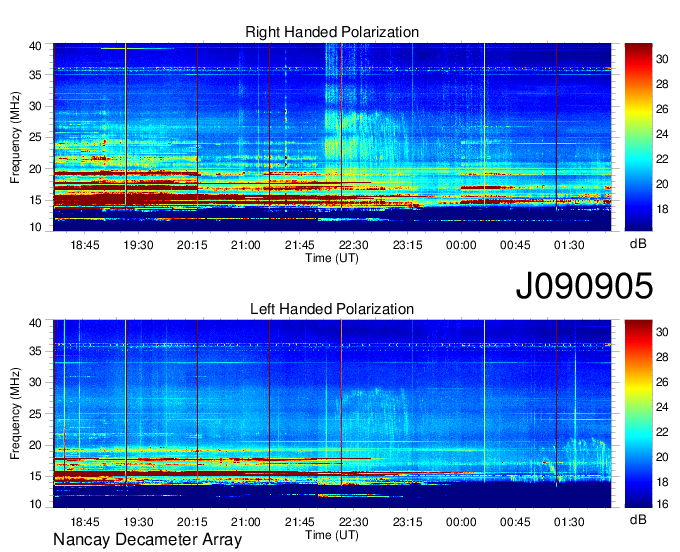This screenshot has width=680, height=552.
Task: Click "Time (UT)" label under the bottom plot
Action: [332, 535]
